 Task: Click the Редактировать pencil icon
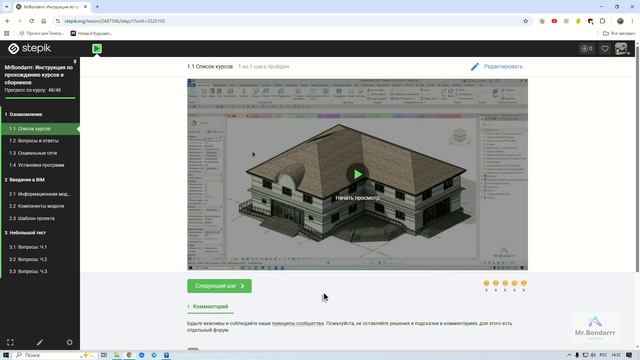click(474, 67)
